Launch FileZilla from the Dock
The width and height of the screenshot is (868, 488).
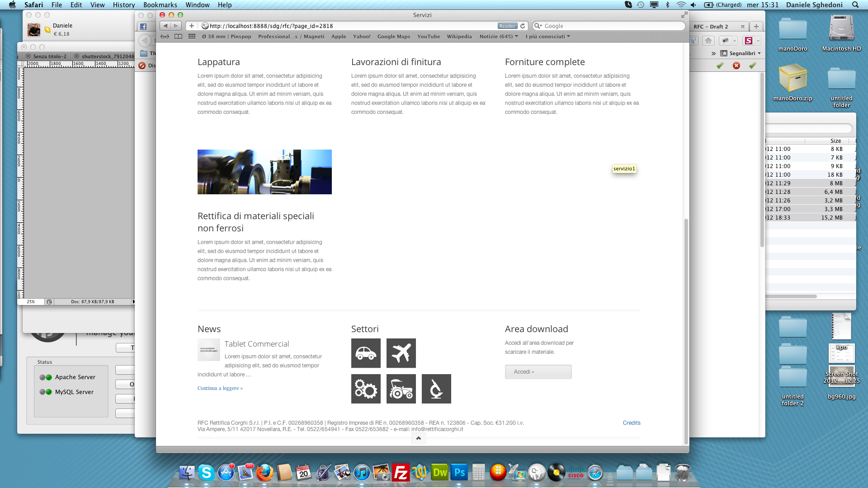[x=401, y=473]
